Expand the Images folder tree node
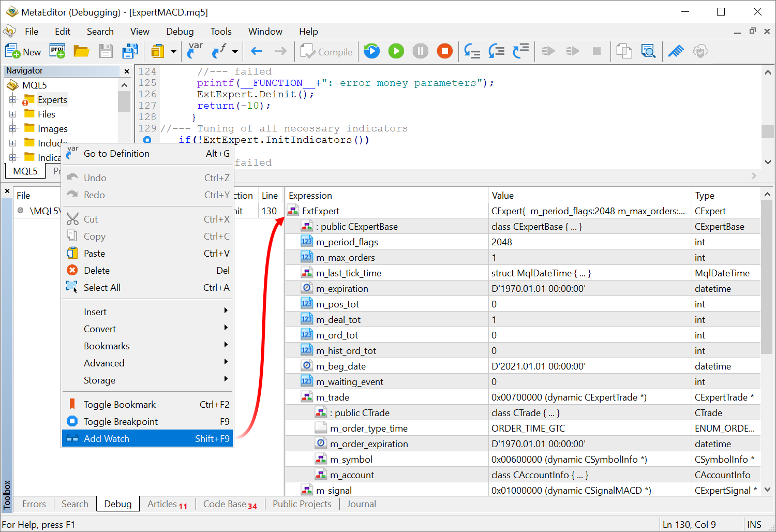Viewport: 776px width, 532px height. pyautogui.click(x=12, y=129)
